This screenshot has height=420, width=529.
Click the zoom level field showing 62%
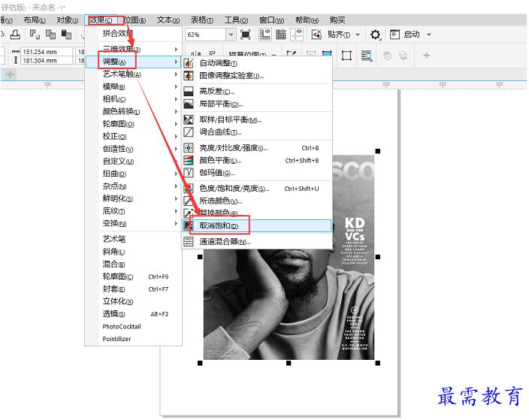point(205,35)
